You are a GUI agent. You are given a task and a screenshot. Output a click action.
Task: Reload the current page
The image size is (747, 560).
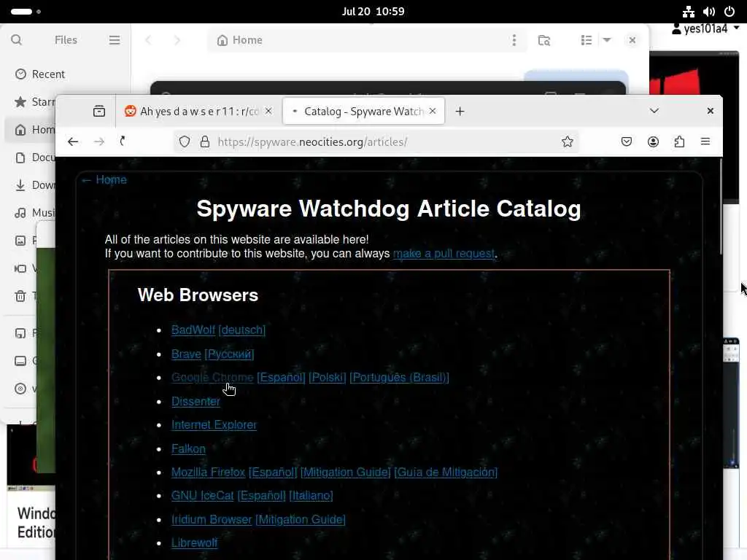pyautogui.click(x=123, y=141)
